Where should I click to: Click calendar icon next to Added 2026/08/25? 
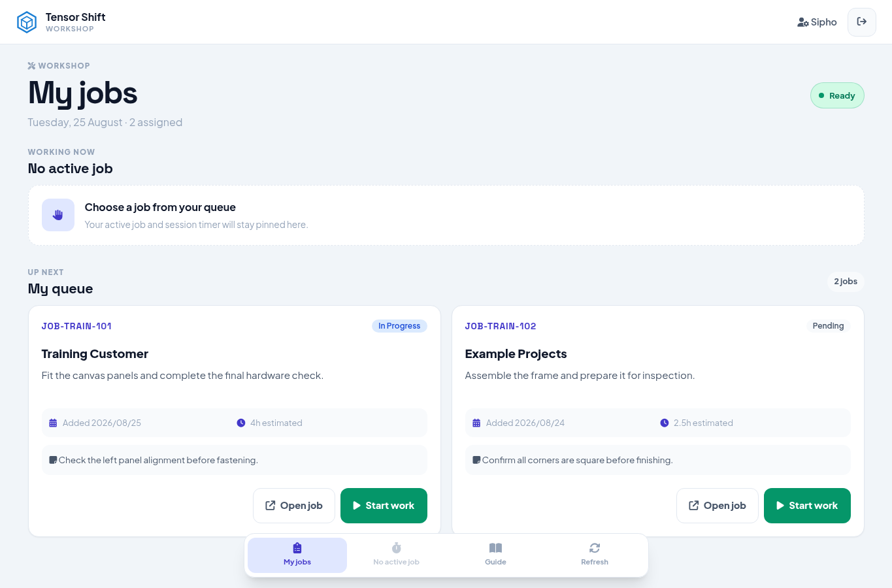[x=53, y=423]
